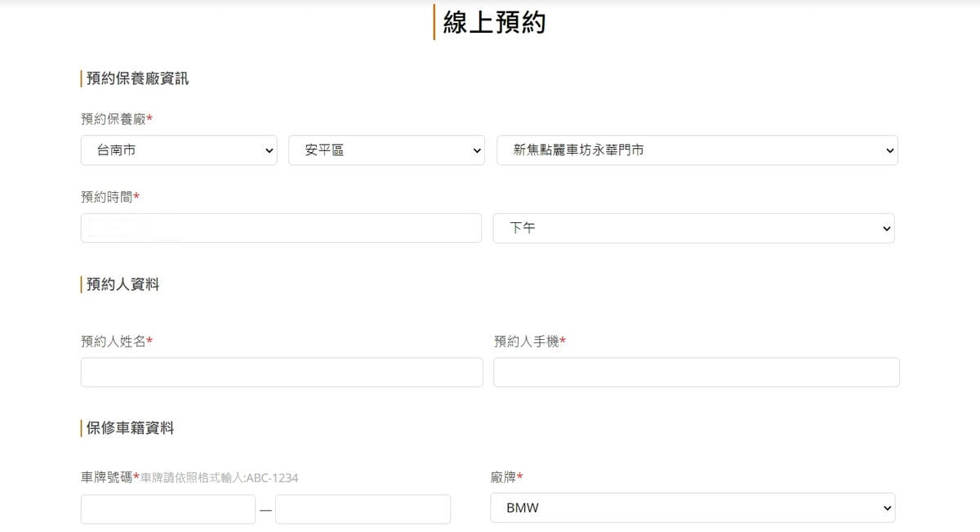Viewport: 980px width, 532px height.
Task: Open the 台南市 city dropdown
Action: [x=178, y=150]
